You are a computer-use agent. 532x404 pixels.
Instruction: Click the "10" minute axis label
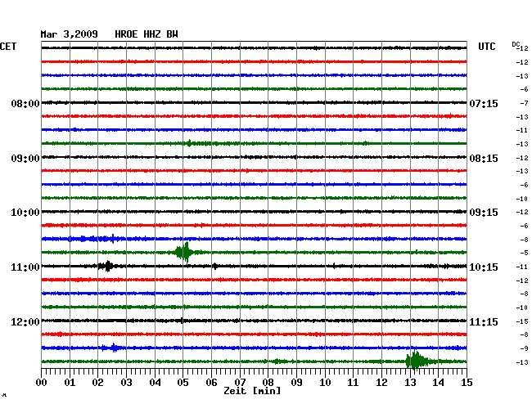325,382
